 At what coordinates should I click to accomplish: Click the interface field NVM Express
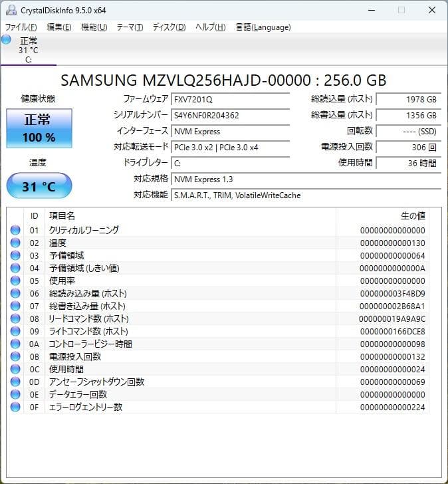click(230, 132)
